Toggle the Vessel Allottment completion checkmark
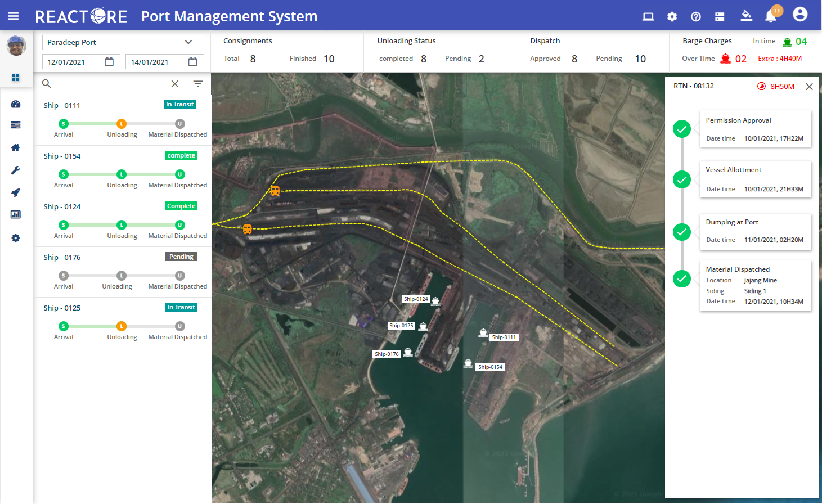 [x=682, y=179]
